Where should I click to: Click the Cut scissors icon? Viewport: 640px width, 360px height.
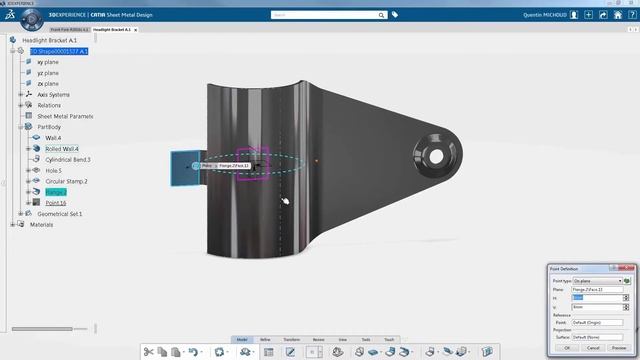[x=149, y=352]
